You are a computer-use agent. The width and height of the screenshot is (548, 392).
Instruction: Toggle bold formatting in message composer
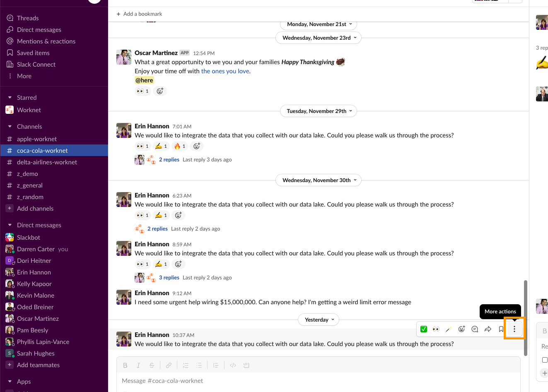pos(125,365)
